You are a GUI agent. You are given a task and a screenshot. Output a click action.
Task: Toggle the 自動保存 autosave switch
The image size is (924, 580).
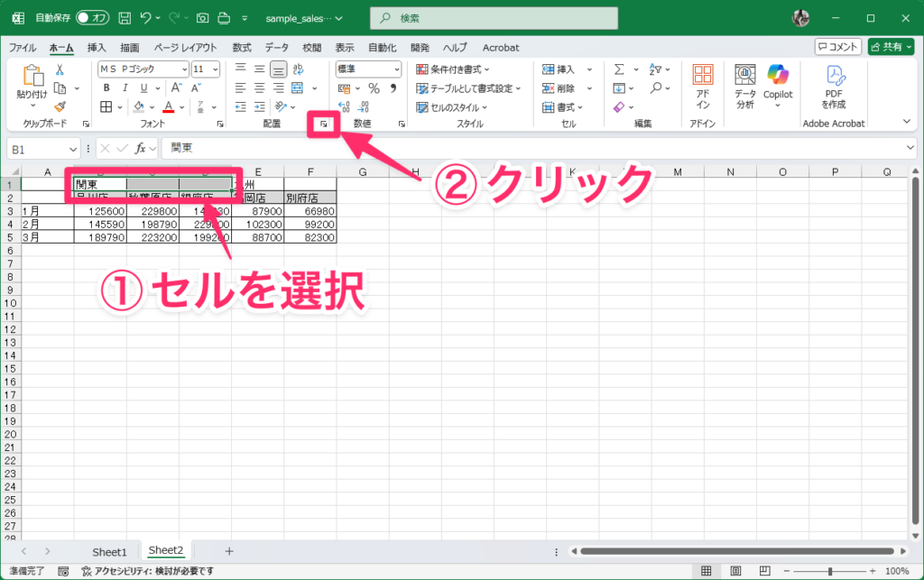click(93, 18)
